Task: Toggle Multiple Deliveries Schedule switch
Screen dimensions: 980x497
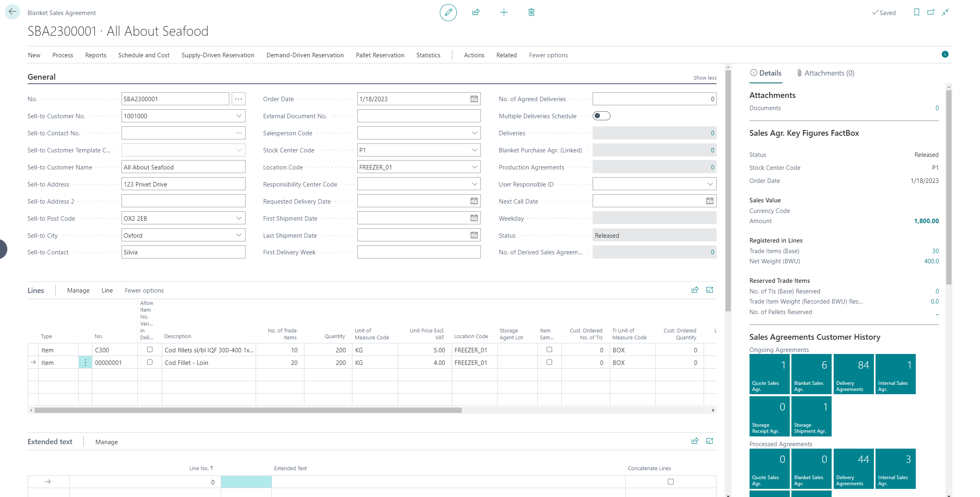Action: pos(601,116)
